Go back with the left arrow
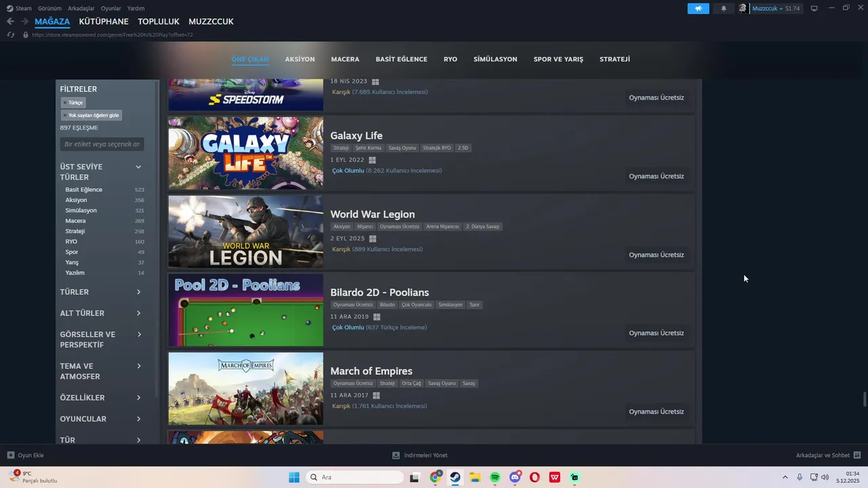The height and width of the screenshot is (488, 868). [10, 22]
